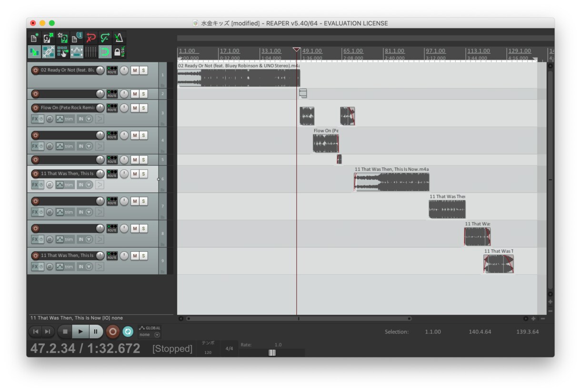Viewport: 581px width, 392px height.
Task: Click the red Undo arrow icon
Action: pos(90,39)
